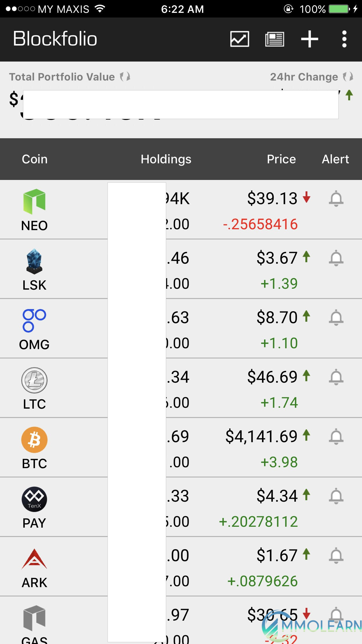Tap LTC change value +1.74
The height and width of the screenshot is (644, 362).
[x=279, y=403]
